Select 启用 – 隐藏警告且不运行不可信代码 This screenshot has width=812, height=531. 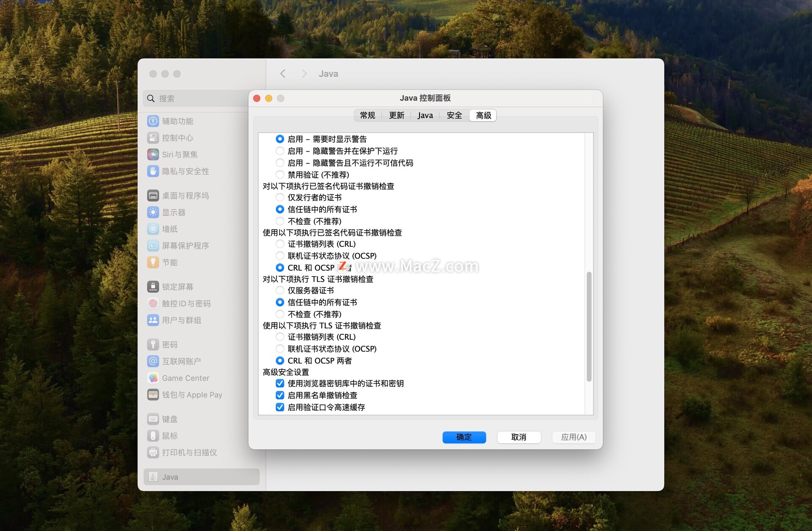[280, 163]
